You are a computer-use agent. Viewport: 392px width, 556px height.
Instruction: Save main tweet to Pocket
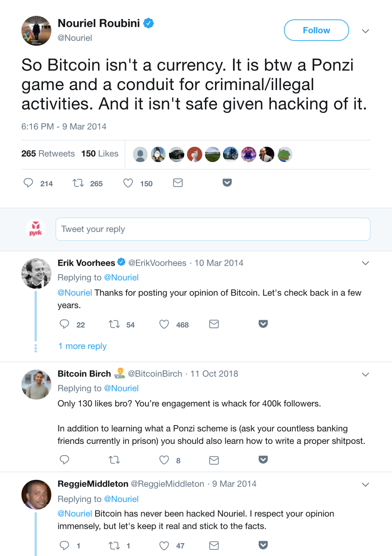tap(227, 183)
